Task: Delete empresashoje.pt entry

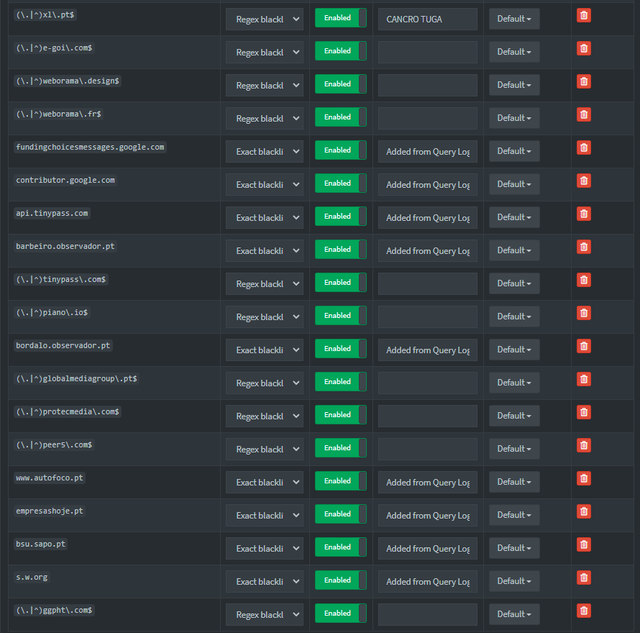Action: (x=584, y=511)
